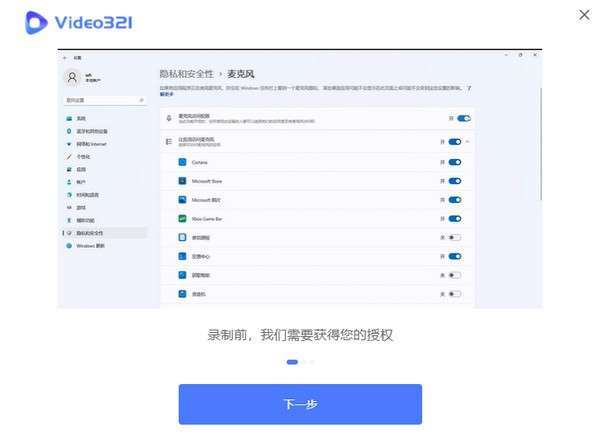600x445 pixels.
Task: Click the 个性化 paintbrush icon
Action: [69, 156]
